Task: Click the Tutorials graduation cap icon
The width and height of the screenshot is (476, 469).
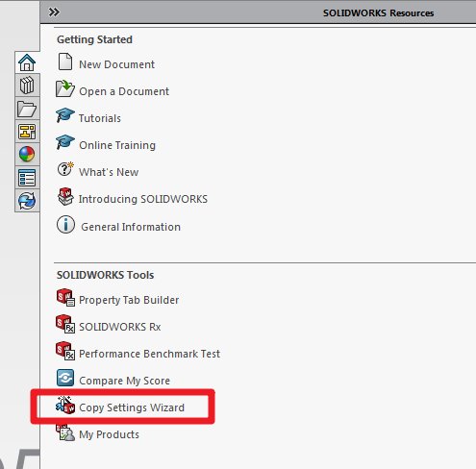Action: (x=65, y=115)
